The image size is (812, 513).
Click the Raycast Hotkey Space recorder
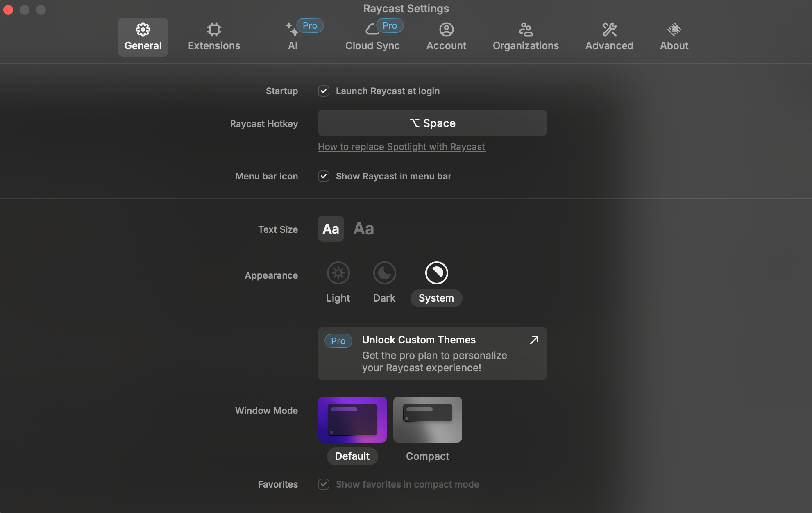tap(432, 123)
